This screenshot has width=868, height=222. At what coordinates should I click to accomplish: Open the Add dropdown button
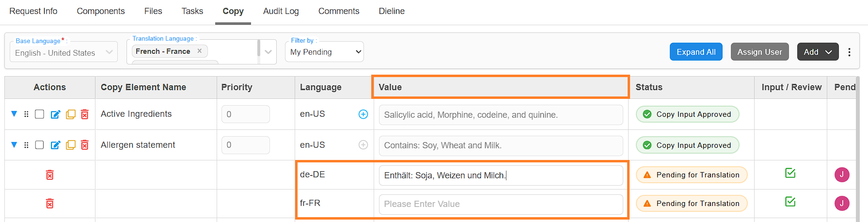pyautogui.click(x=818, y=52)
